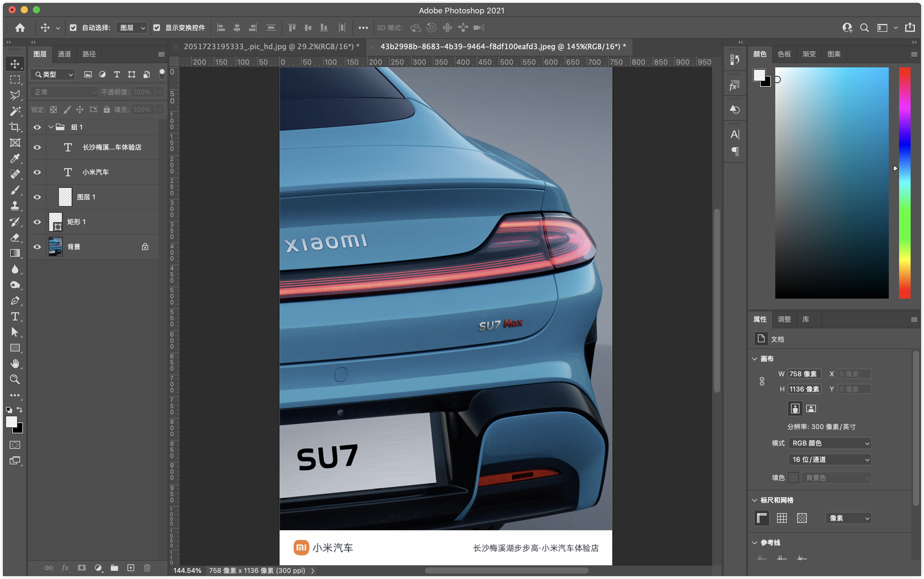Switch to the 2051723195333_.pic_hd.jpg document tab
The height and width of the screenshot is (579, 924).
(x=271, y=47)
